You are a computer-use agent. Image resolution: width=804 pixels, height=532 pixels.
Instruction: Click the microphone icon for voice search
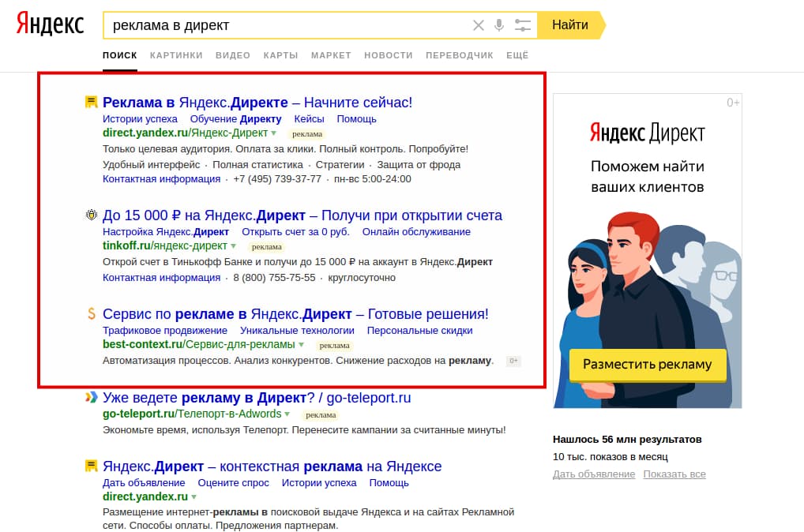(500, 25)
